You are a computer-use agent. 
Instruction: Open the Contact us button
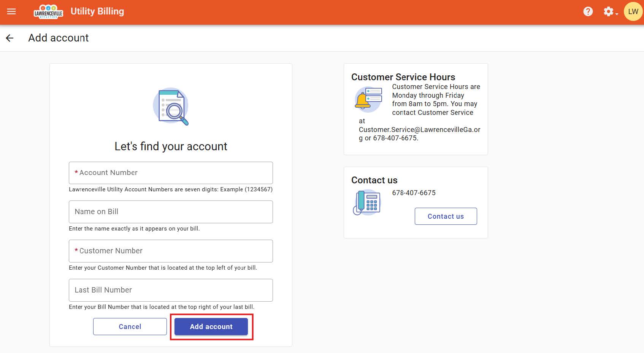[x=446, y=216]
